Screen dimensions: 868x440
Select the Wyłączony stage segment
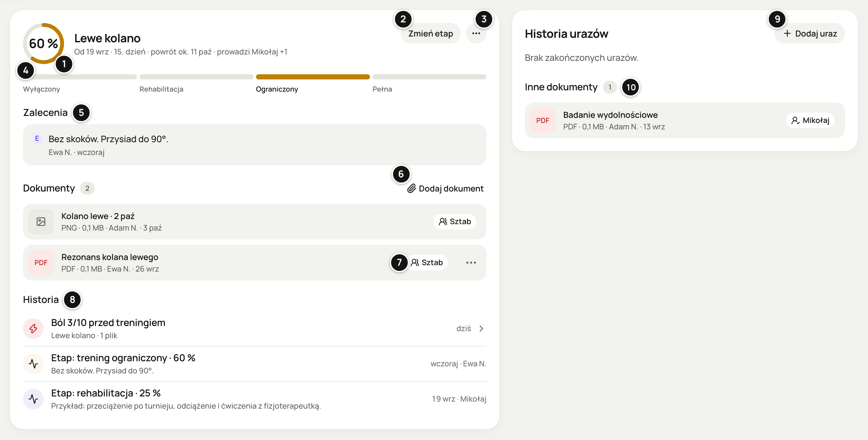(80, 77)
